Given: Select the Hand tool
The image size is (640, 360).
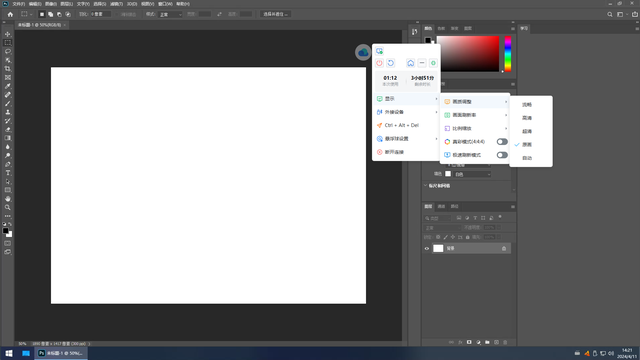Looking at the screenshot, I should coord(8,199).
